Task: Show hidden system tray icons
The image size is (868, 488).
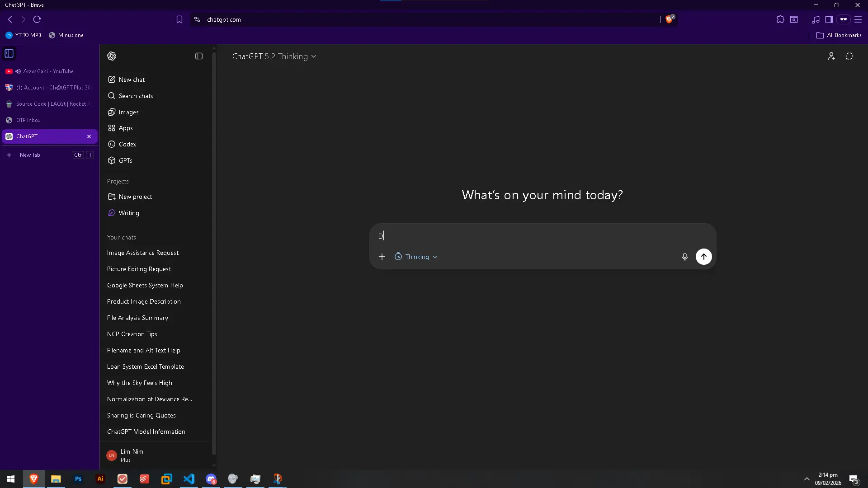Action: pyautogui.click(x=807, y=479)
